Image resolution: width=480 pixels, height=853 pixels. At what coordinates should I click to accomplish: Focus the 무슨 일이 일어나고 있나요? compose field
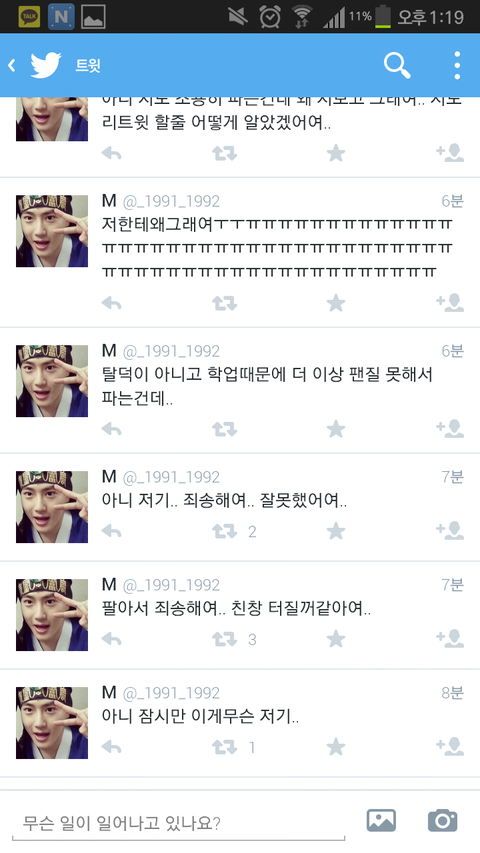[179, 823]
